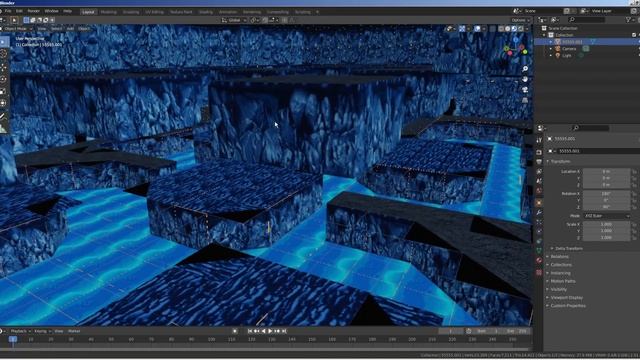Select the Rotate tool in the left toolbar
The width and height of the screenshot is (640, 360).
click(x=4, y=79)
